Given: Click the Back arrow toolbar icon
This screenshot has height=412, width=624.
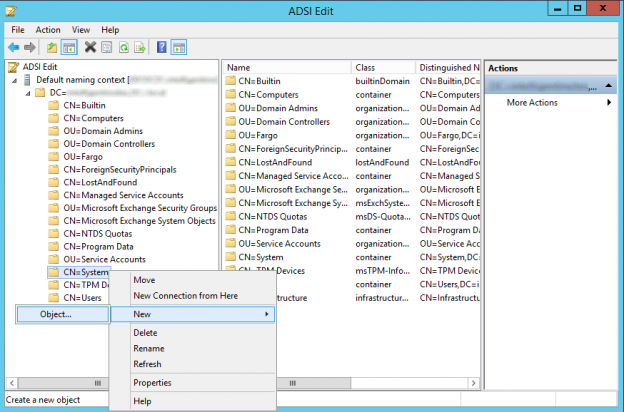Looking at the screenshot, I should point(13,47).
